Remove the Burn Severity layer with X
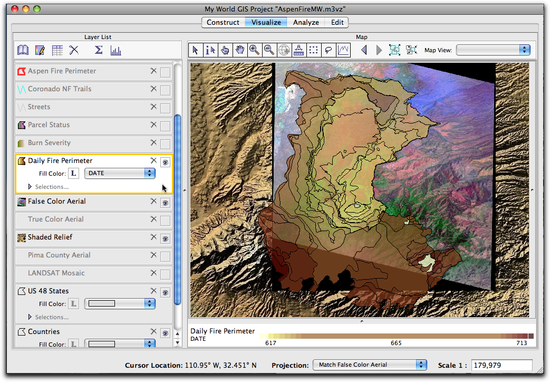The image size is (550, 382). point(153,142)
